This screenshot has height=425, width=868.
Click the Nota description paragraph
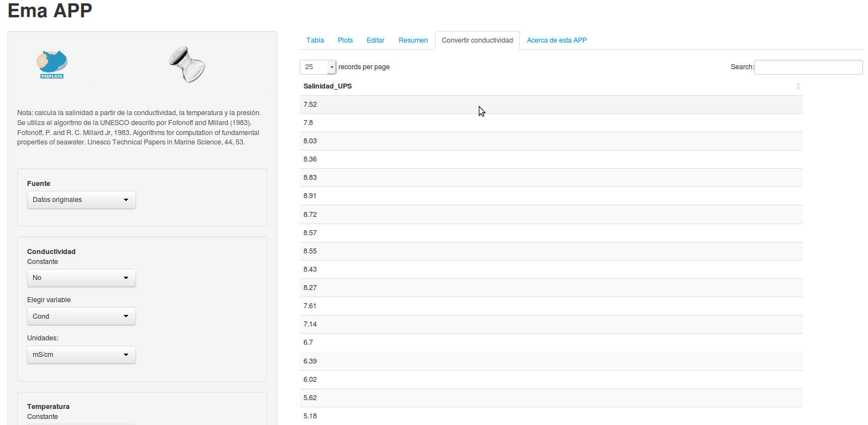139,127
